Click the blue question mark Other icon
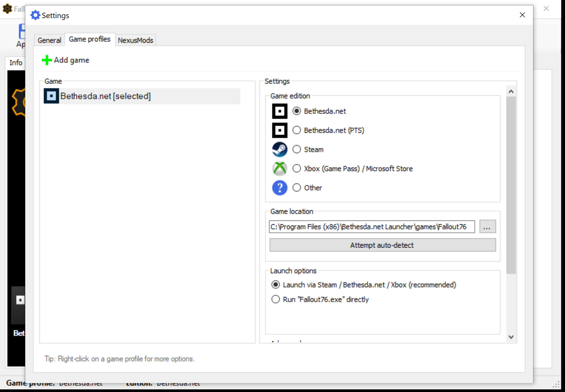The image size is (565, 392). (x=280, y=188)
